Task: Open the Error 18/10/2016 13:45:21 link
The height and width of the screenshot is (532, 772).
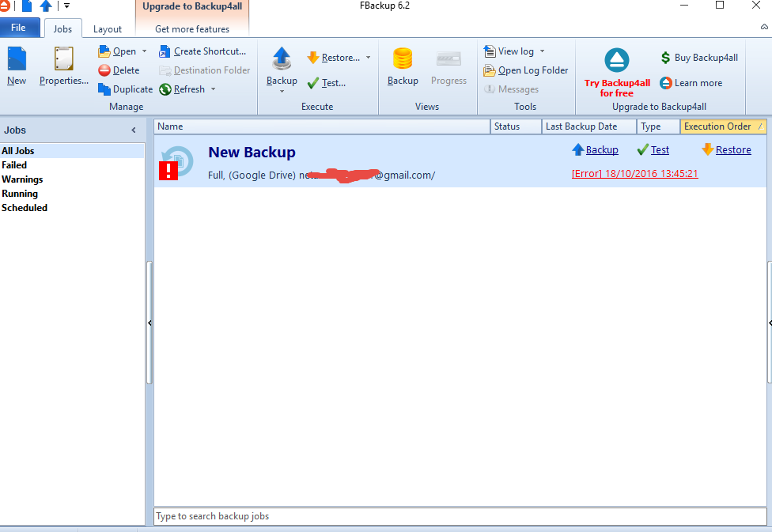Action: pyautogui.click(x=634, y=174)
